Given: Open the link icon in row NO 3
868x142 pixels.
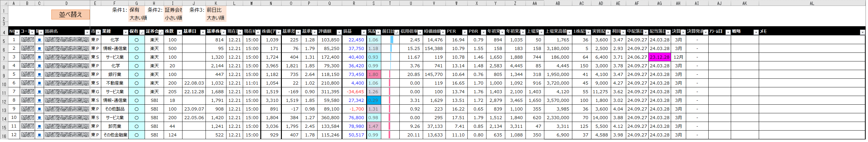Looking at the screenshot, I should tap(39, 57).
